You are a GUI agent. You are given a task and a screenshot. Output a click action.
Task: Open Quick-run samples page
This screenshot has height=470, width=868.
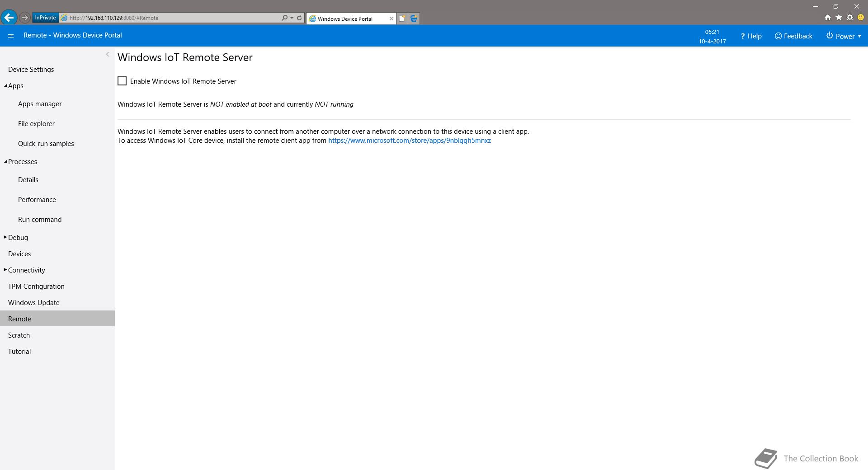tap(46, 143)
